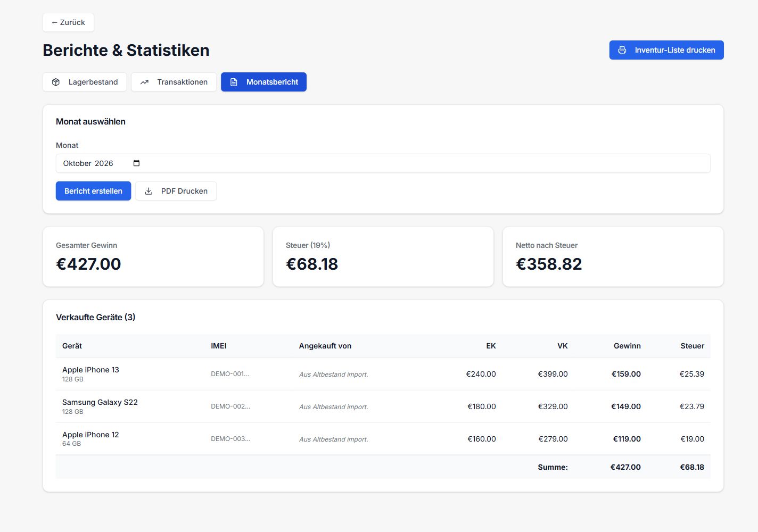This screenshot has height=532, width=758.
Task: Click the Gesamter Gewinn summary card
Action: tap(153, 257)
